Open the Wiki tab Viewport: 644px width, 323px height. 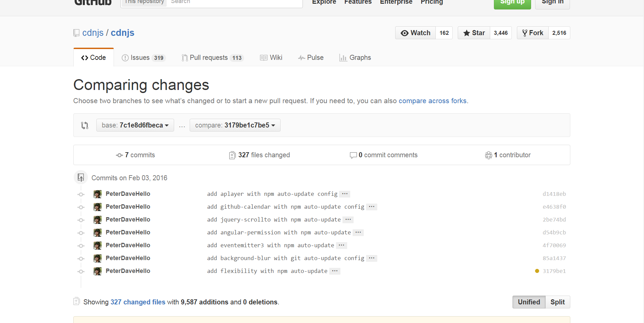click(271, 57)
